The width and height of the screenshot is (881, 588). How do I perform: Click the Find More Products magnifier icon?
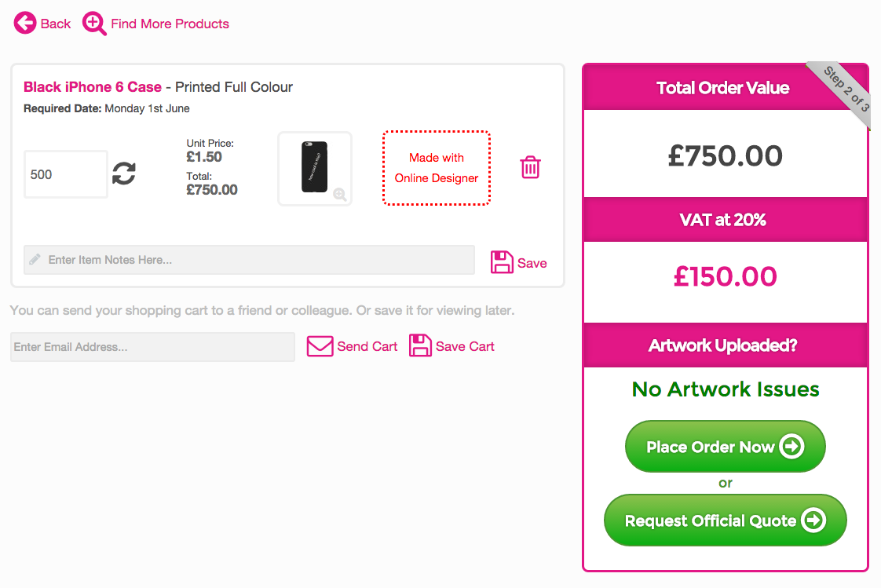(94, 24)
